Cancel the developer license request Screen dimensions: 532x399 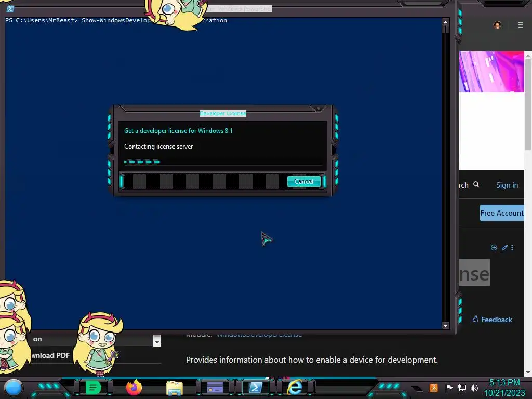pyautogui.click(x=303, y=181)
